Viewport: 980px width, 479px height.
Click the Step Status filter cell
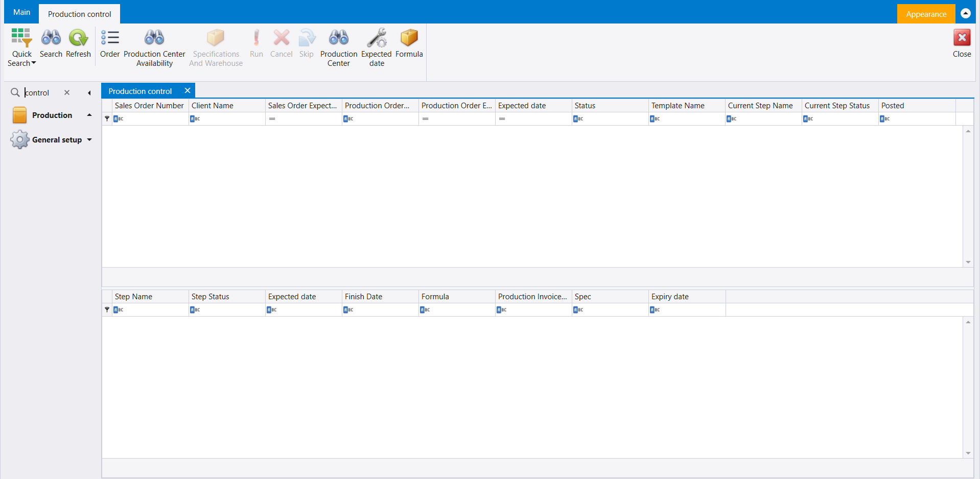tap(227, 309)
